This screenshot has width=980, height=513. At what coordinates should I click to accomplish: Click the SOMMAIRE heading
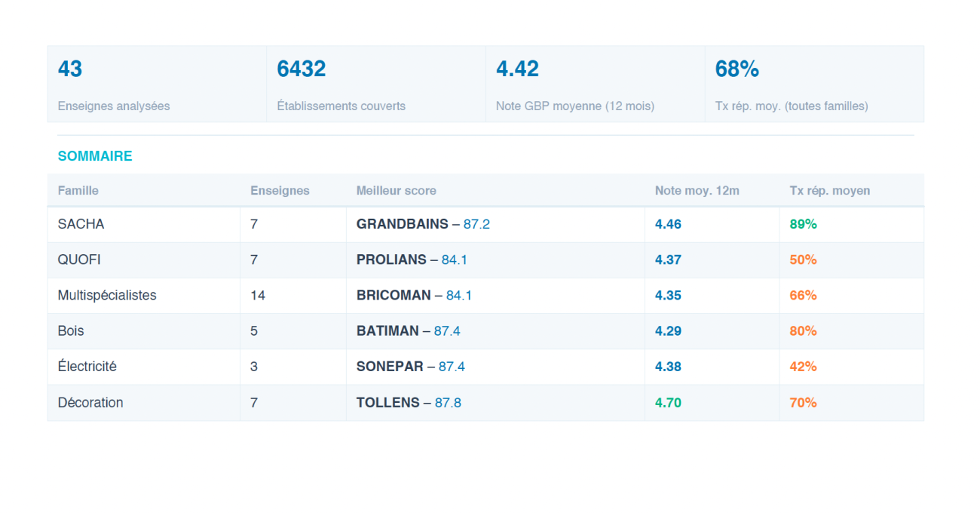(x=95, y=156)
